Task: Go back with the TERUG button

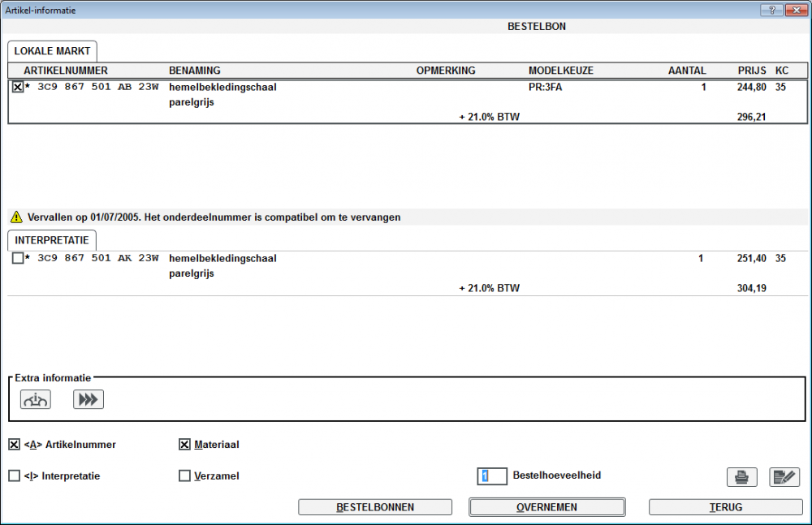Action: tap(726, 507)
